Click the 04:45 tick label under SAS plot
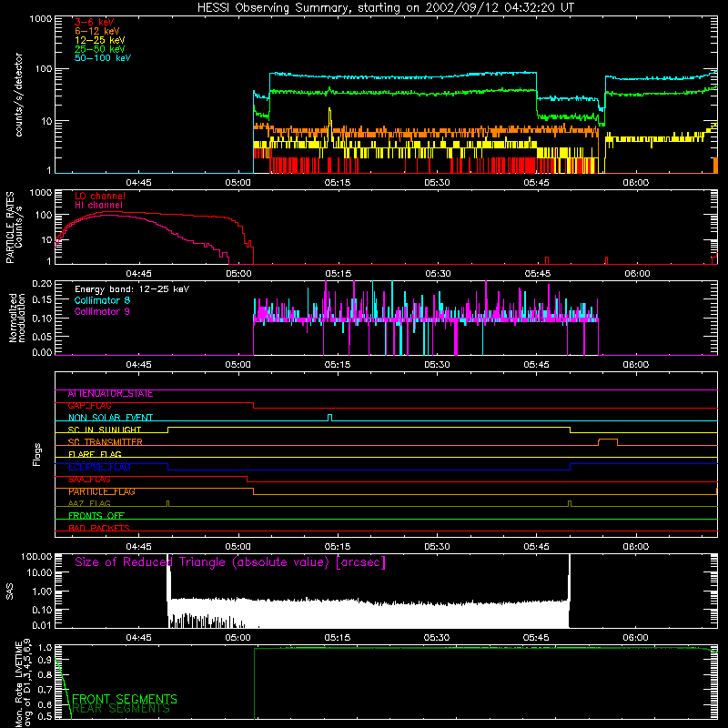728x728 pixels. pyautogui.click(x=139, y=638)
